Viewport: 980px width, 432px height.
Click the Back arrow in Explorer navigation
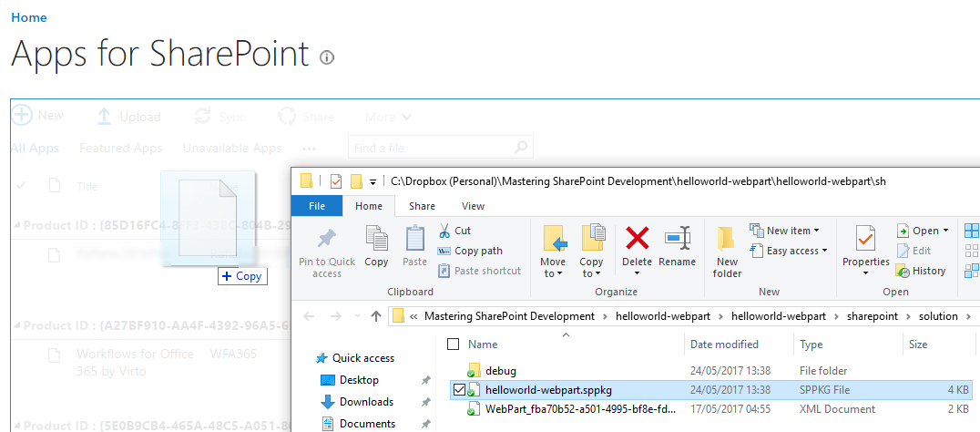pyautogui.click(x=309, y=316)
